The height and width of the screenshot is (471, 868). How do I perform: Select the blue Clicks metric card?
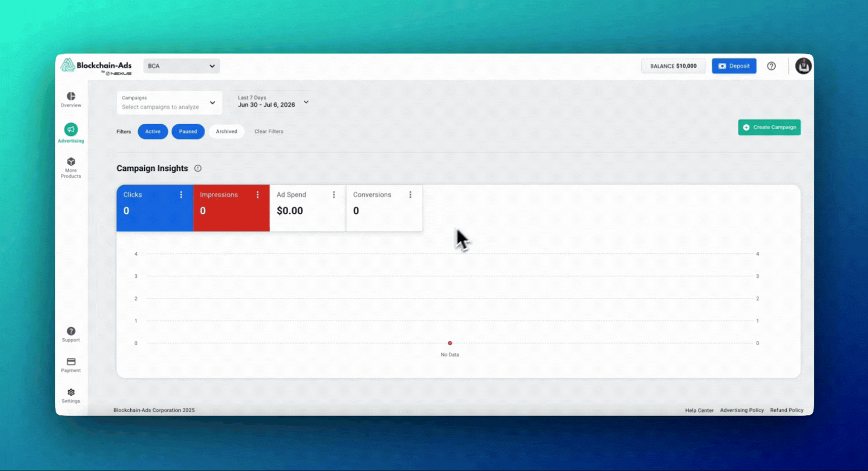pyautogui.click(x=155, y=208)
